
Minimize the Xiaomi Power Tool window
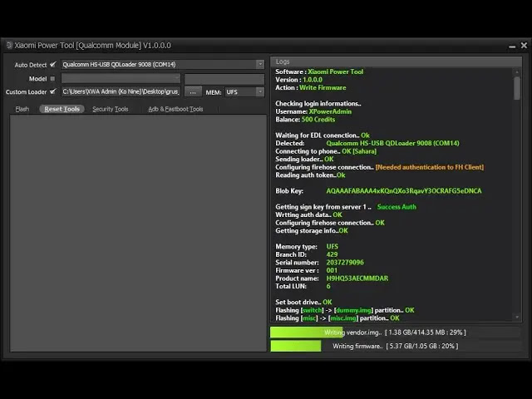512,46
